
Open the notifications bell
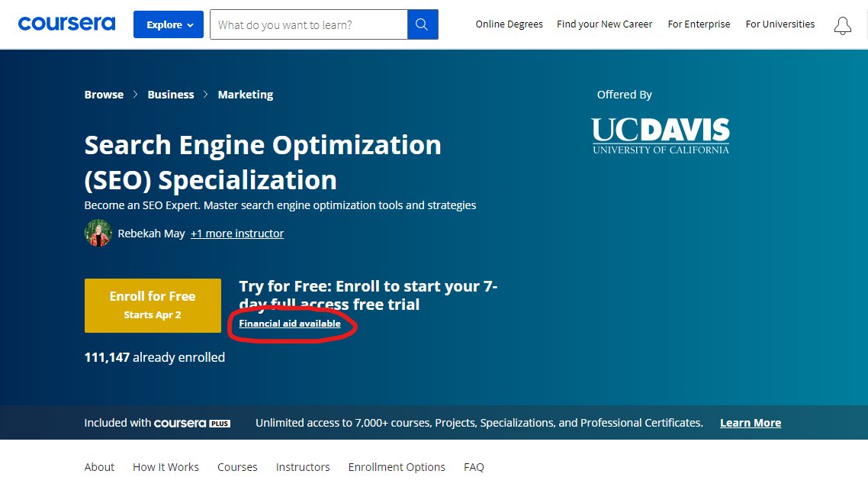pyautogui.click(x=843, y=25)
